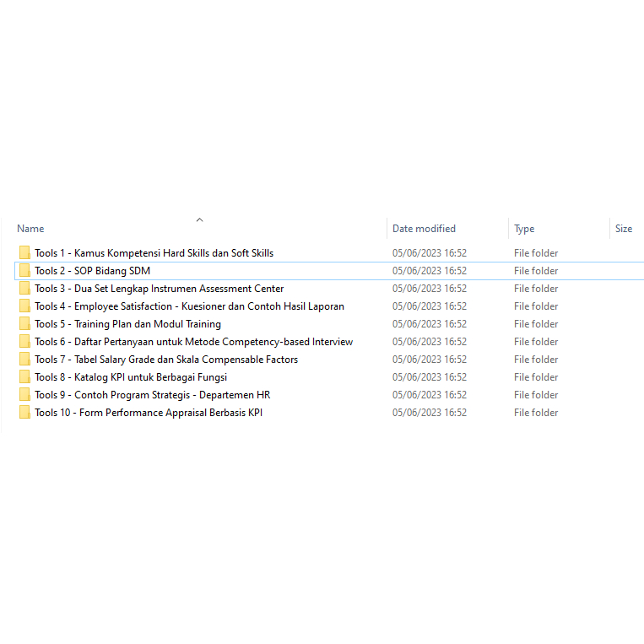Click the File folder type of Tools 3 row
The width and height of the screenshot is (644, 644).
(536, 289)
